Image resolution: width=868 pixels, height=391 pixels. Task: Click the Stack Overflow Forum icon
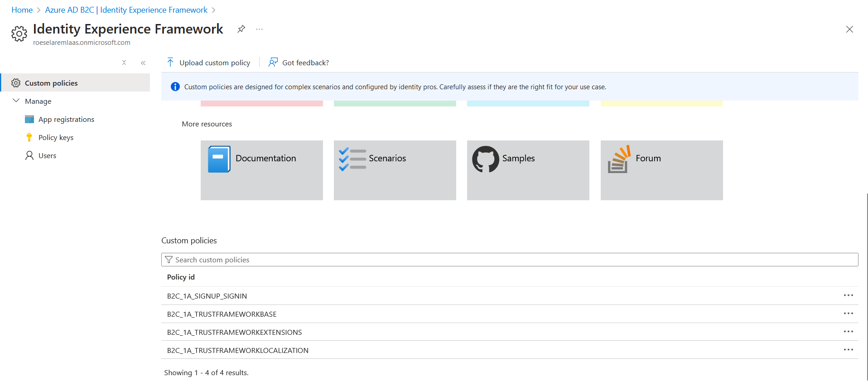(619, 159)
